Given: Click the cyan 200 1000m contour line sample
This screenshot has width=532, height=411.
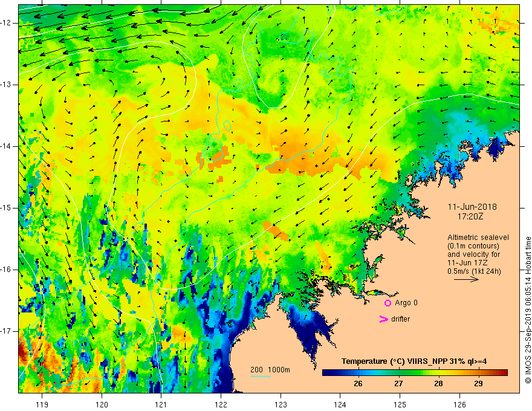Looking at the screenshot, I should pyautogui.click(x=260, y=376).
